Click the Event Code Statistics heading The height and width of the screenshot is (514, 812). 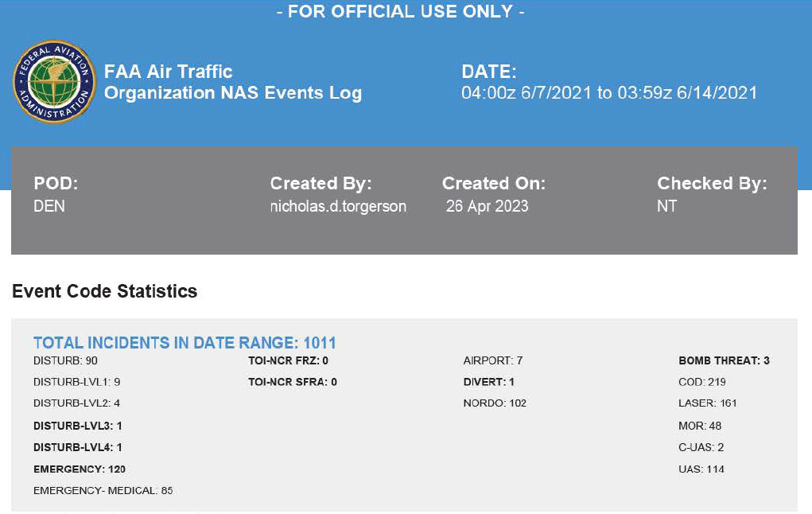click(x=104, y=291)
